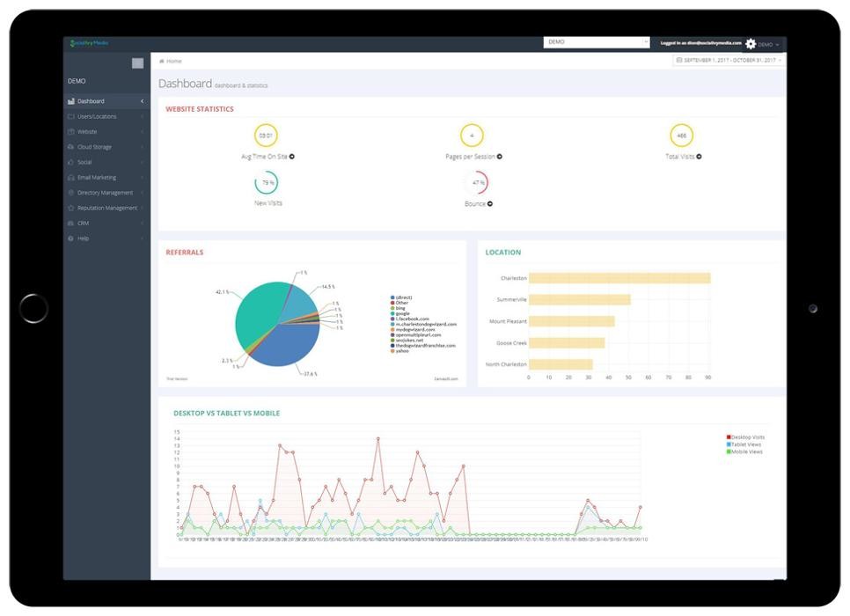Screen dimensions: 850x616
Task: Click the settings gear icon in header
Action: click(x=751, y=43)
